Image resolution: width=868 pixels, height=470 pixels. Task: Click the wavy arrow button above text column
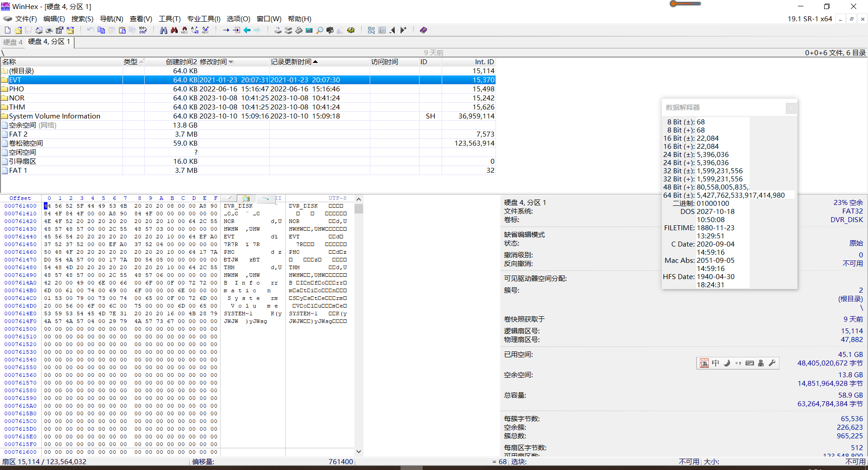pyautogui.click(x=265, y=199)
